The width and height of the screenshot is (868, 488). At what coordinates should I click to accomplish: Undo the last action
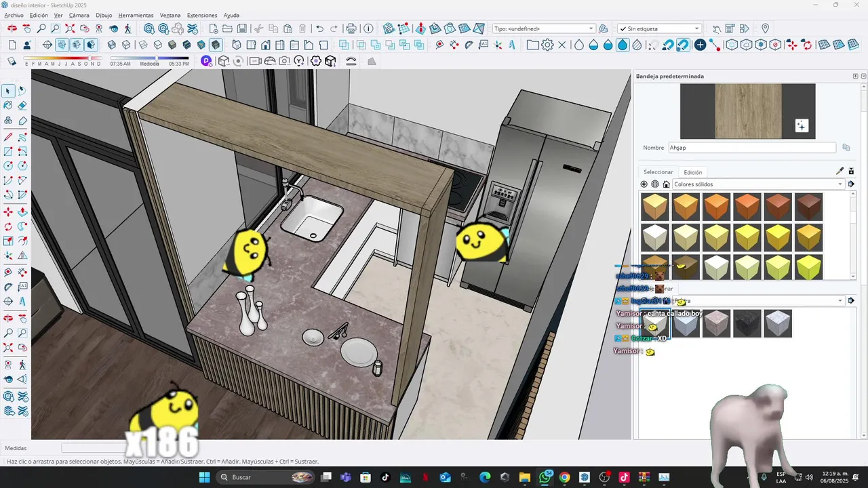tap(319, 28)
